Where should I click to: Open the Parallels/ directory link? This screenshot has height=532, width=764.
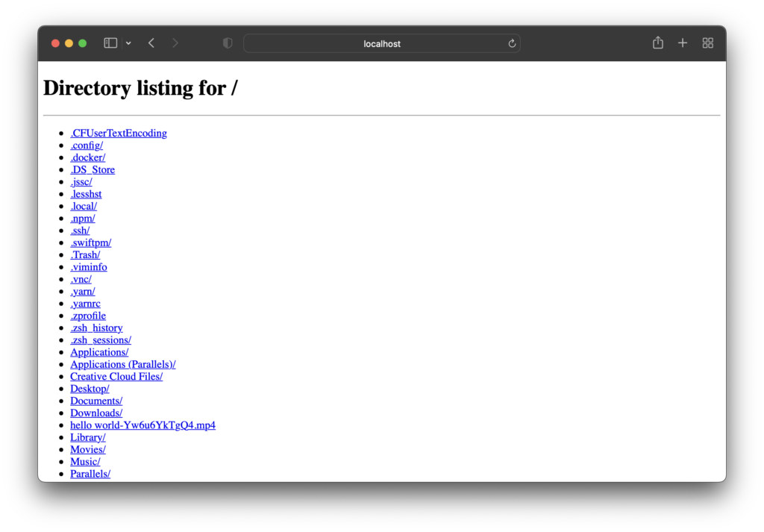(90, 474)
